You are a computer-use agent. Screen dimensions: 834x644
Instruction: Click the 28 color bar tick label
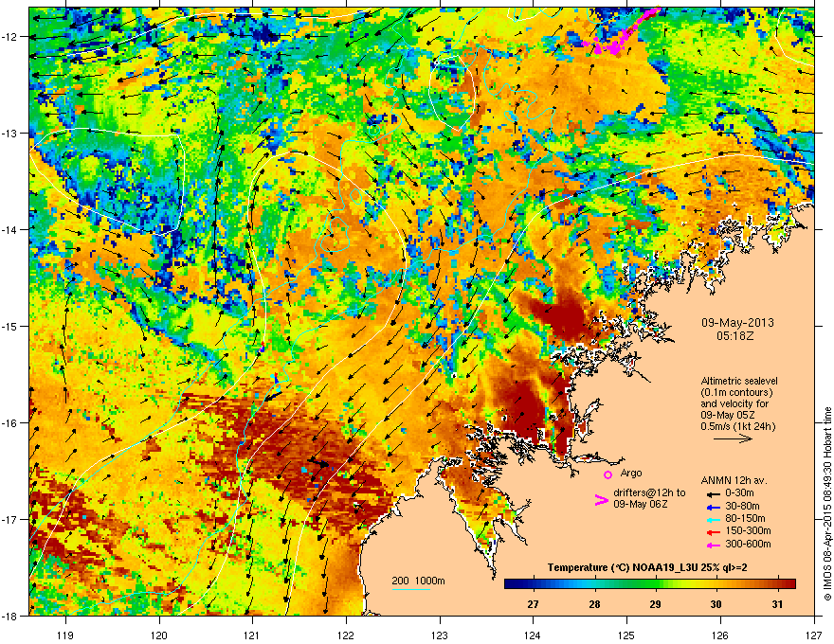coord(594,604)
